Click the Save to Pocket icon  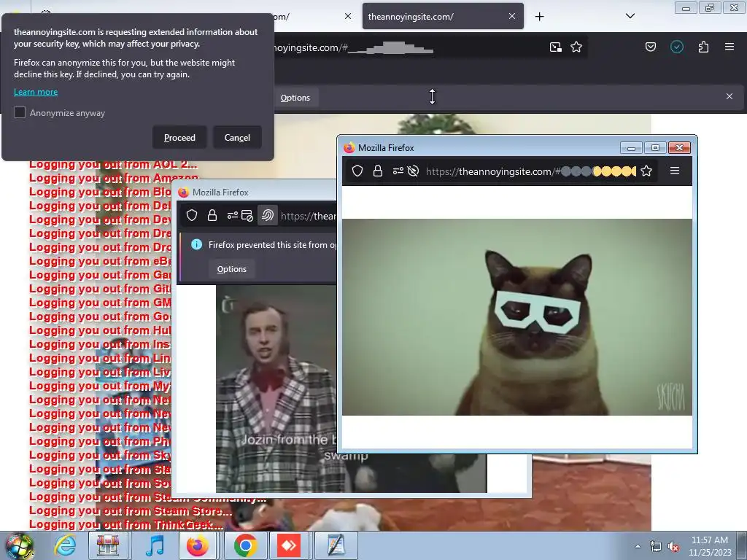click(651, 47)
